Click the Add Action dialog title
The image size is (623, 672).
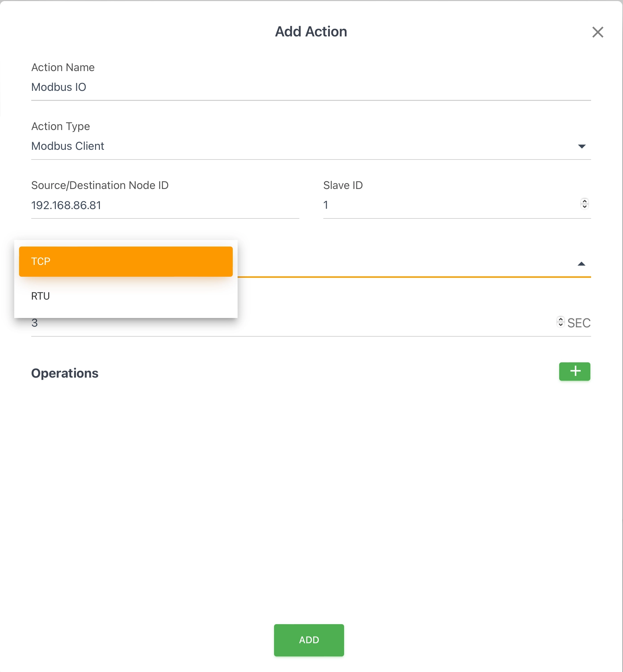point(311,32)
